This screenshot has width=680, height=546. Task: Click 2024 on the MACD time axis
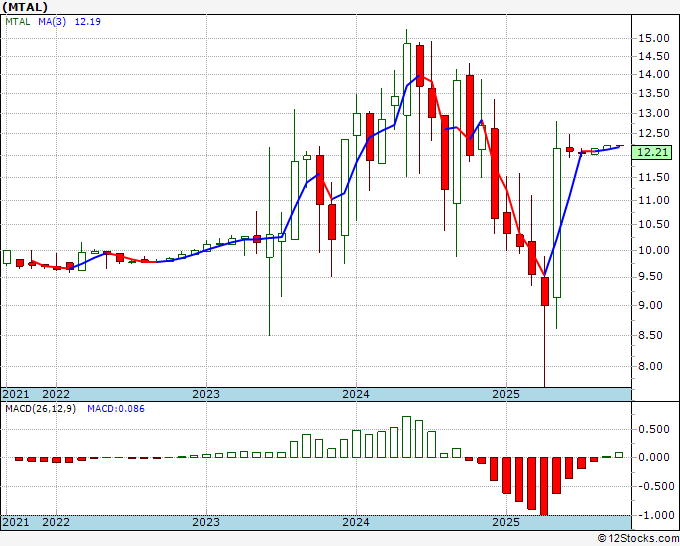pyautogui.click(x=356, y=522)
